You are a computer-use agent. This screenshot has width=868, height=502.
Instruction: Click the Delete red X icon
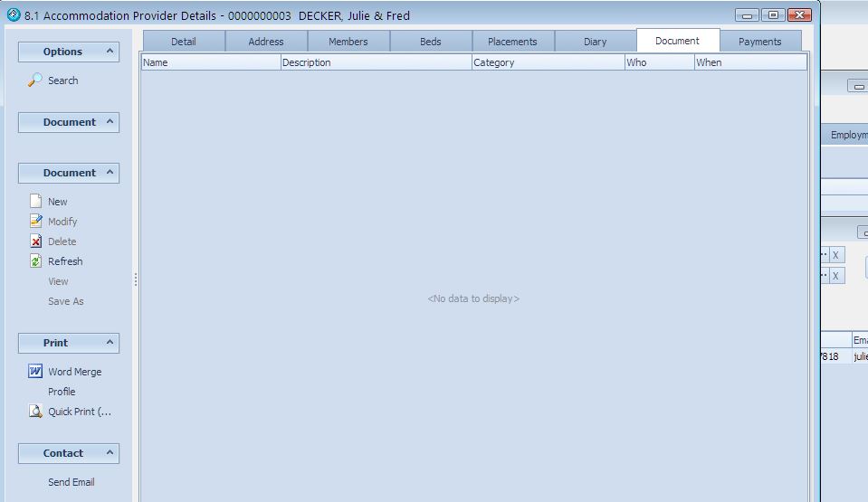click(x=35, y=242)
